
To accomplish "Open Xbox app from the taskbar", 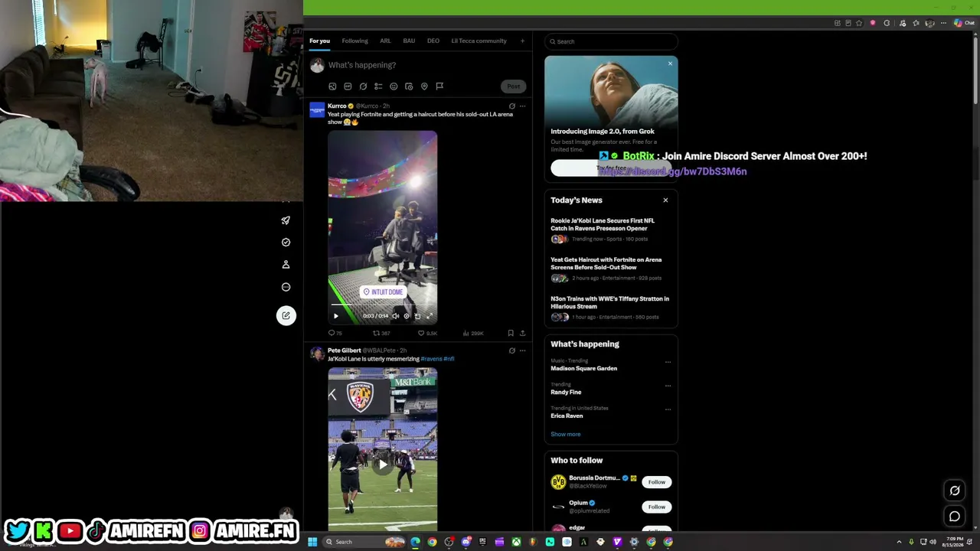I will click(x=516, y=542).
